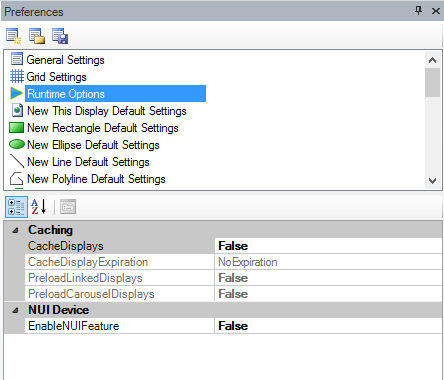
Task: Click the save preferences icon
Action: click(x=60, y=36)
